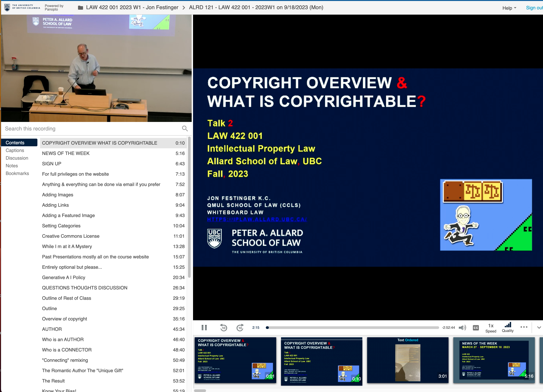Collapse the thumbnail strip chevron

[x=539, y=327]
